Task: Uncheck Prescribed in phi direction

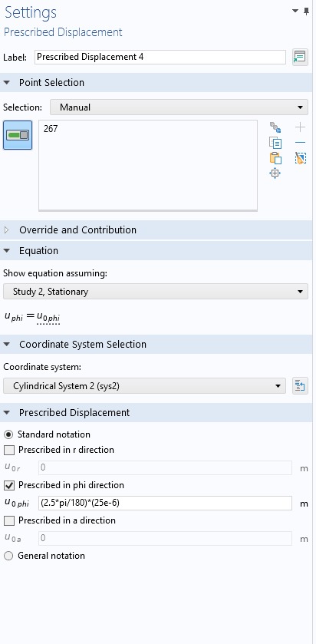Action: click(9, 485)
